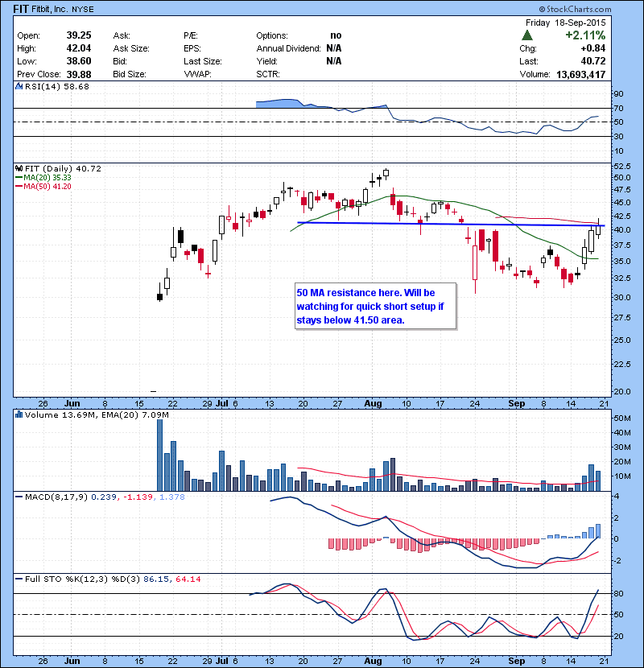Click the FIT (Daily) 40.72 chart title

click(63, 169)
